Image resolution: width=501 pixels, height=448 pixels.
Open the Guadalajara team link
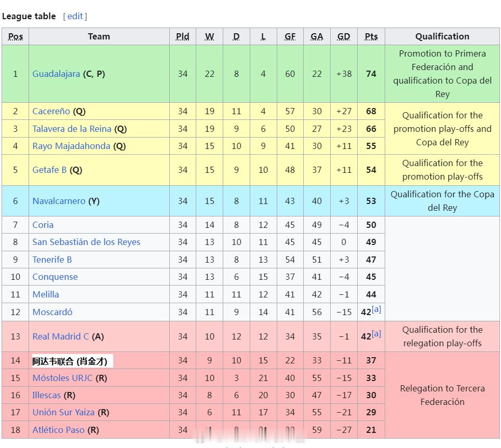point(56,74)
